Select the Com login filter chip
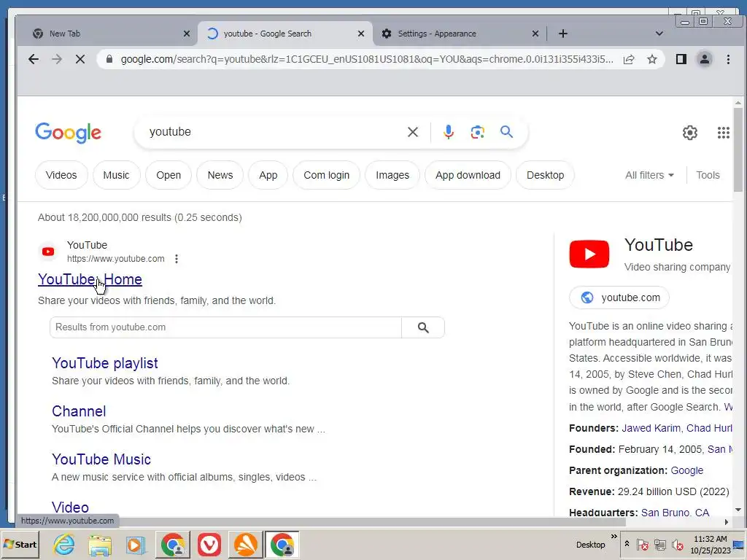 click(326, 175)
